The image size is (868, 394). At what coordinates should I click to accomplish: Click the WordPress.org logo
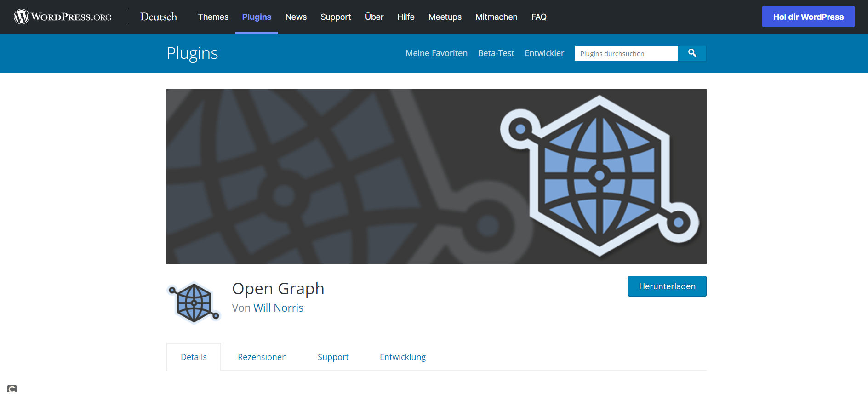point(63,17)
